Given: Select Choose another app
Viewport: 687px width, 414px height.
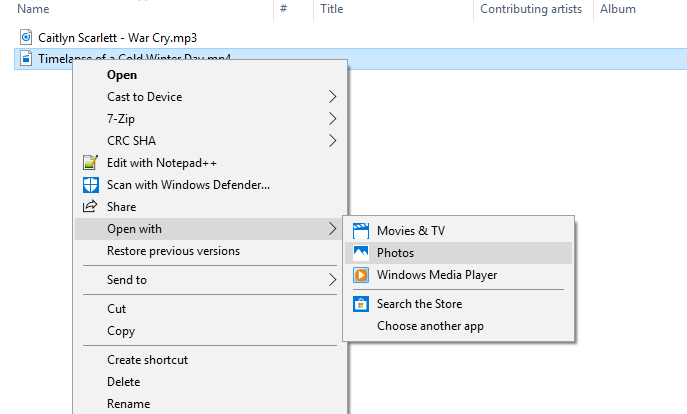Looking at the screenshot, I should (x=459, y=326).
